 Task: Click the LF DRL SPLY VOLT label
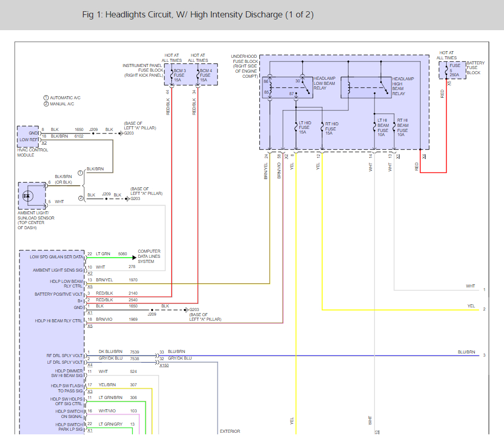[x=65, y=362]
